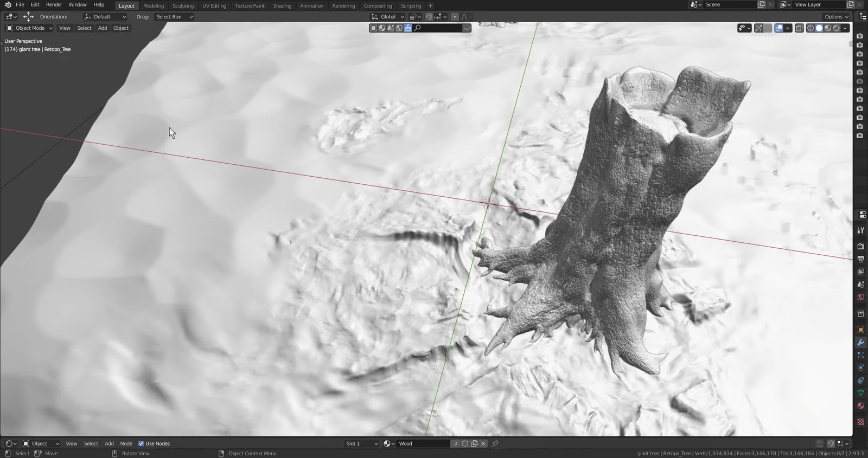Open the Object Constraints properties tab

click(x=860, y=380)
